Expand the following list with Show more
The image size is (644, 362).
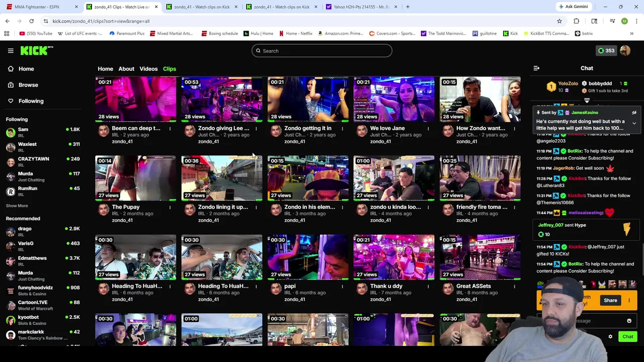pyautogui.click(x=17, y=206)
